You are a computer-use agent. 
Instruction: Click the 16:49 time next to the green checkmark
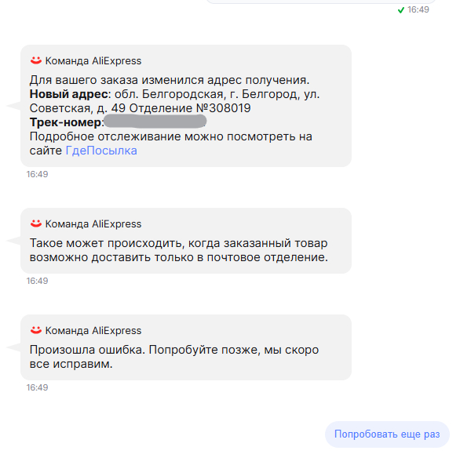point(418,9)
